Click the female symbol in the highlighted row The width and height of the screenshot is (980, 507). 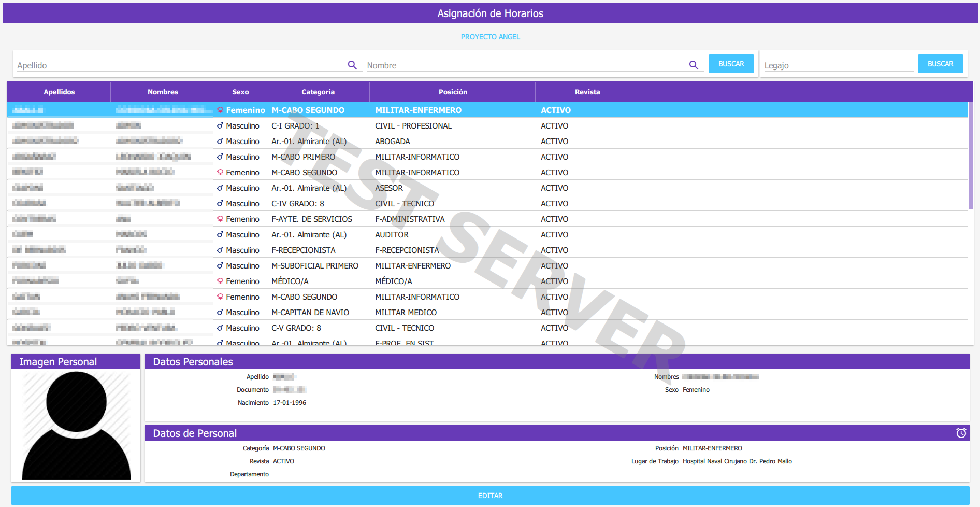click(220, 110)
